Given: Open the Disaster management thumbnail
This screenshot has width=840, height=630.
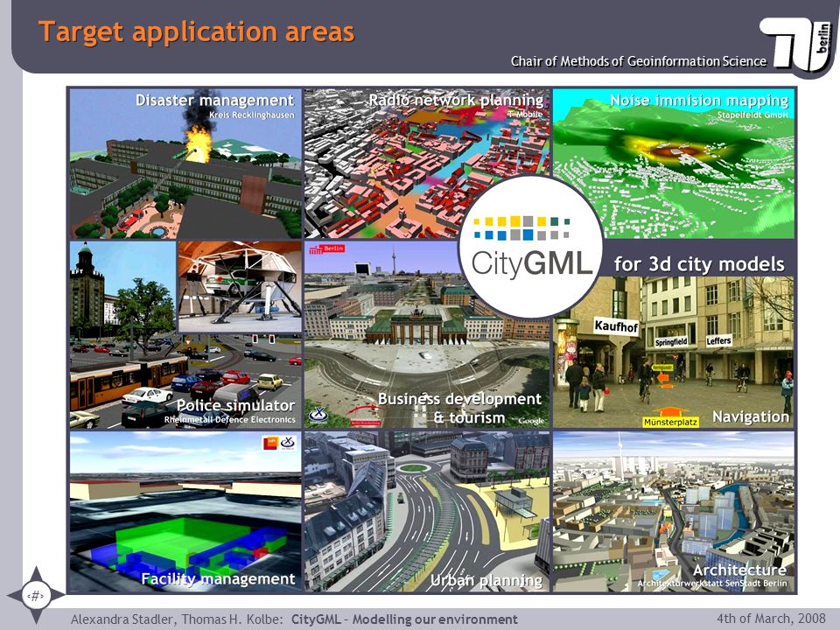Looking at the screenshot, I should (185, 164).
